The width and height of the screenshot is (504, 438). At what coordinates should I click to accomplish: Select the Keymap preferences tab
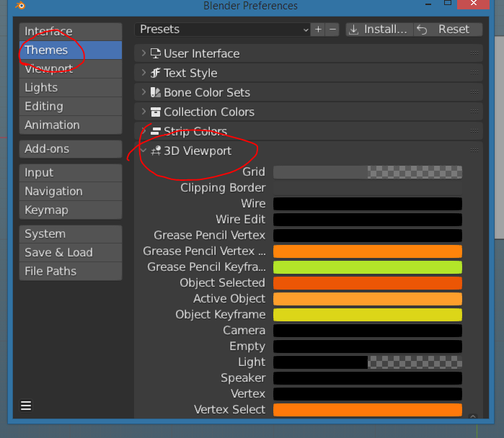pyautogui.click(x=71, y=210)
